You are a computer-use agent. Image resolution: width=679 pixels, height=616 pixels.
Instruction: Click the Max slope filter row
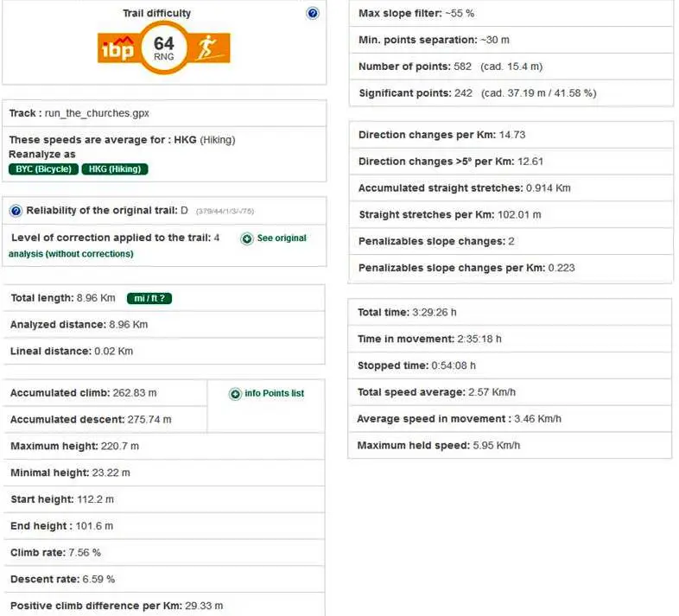tap(416, 14)
